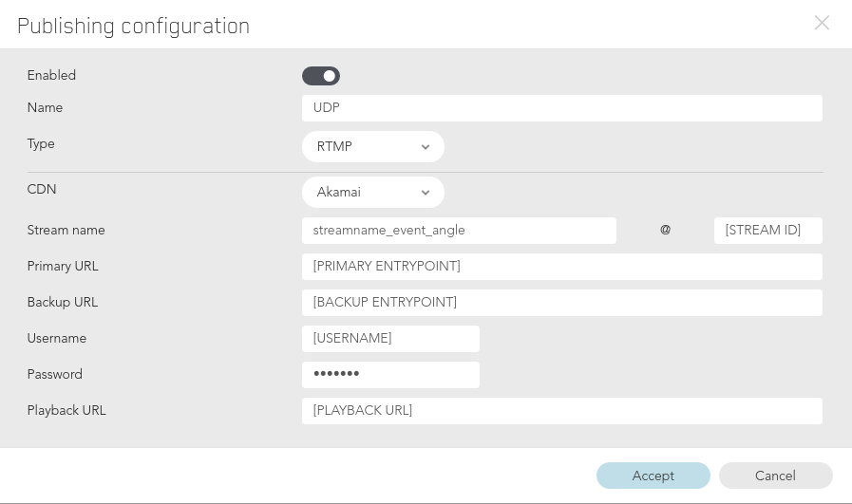Select the Playback URL input field
The height and width of the screenshot is (504, 852).
pyautogui.click(x=562, y=411)
